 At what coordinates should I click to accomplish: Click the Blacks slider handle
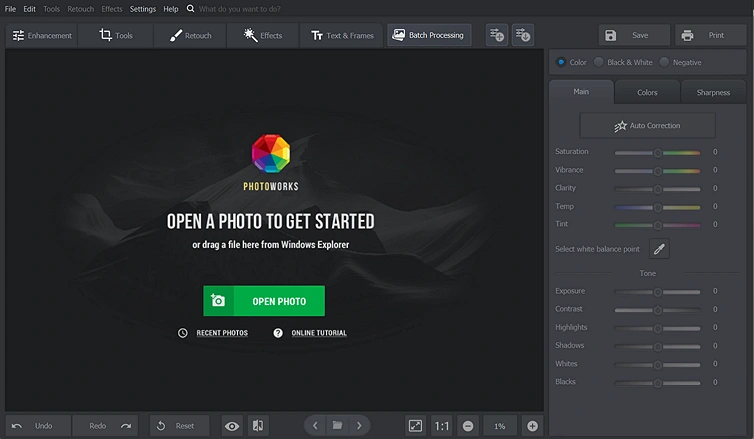point(657,383)
